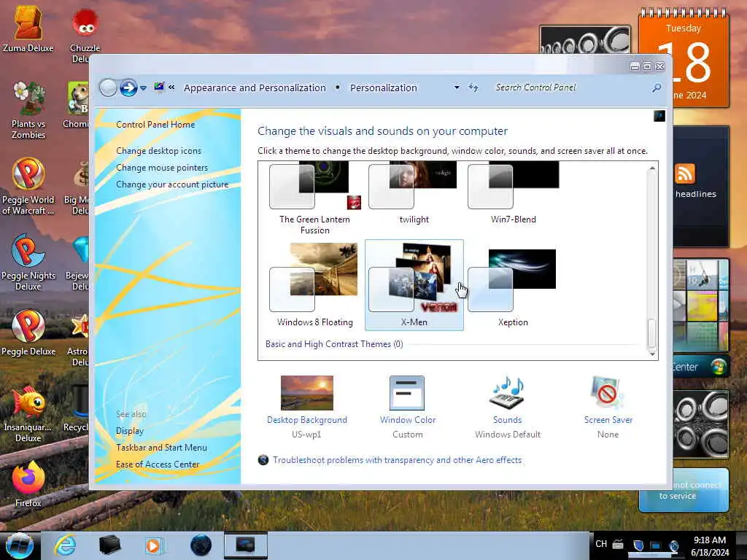747x560 pixels.
Task: Open Change your account picture link
Action: click(x=172, y=184)
